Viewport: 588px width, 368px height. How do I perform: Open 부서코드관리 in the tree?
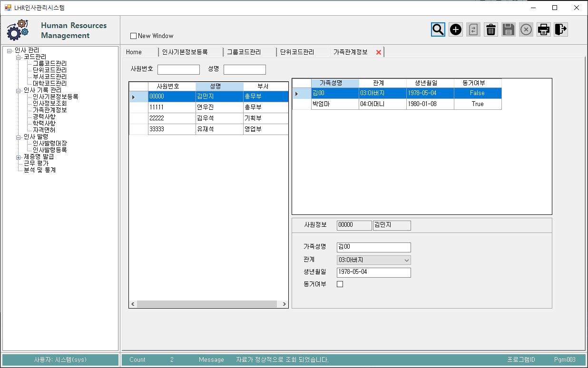(49, 77)
